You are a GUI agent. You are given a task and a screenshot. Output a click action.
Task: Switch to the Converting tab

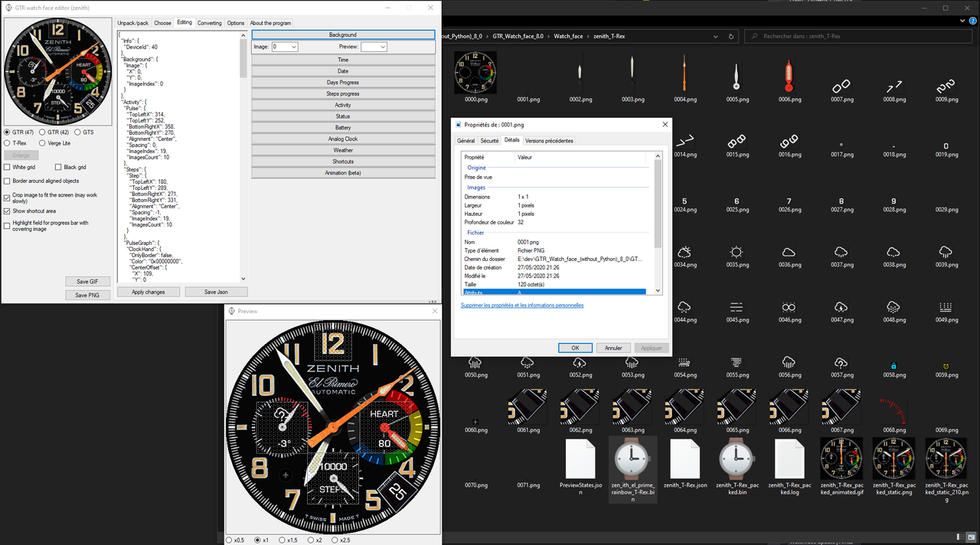click(x=210, y=23)
